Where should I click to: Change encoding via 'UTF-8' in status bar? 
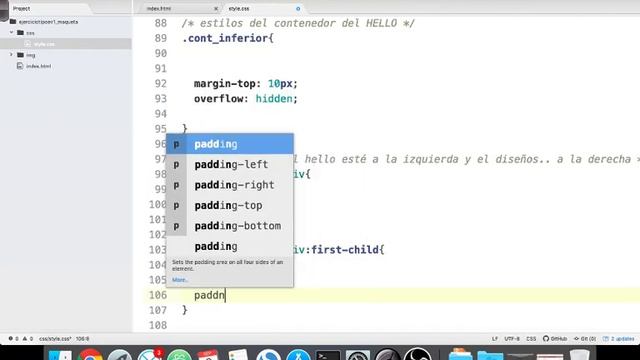[x=512, y=339]
